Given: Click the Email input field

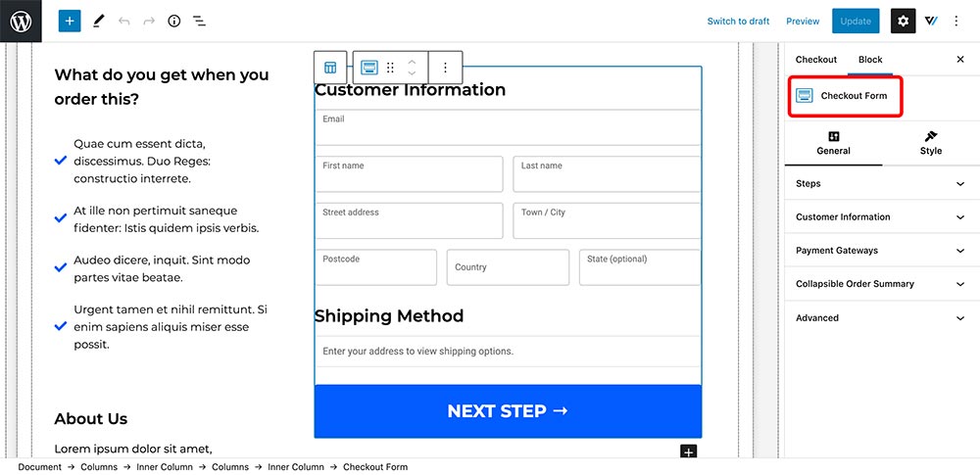Looking at the screenshot, I should [508, 127].
